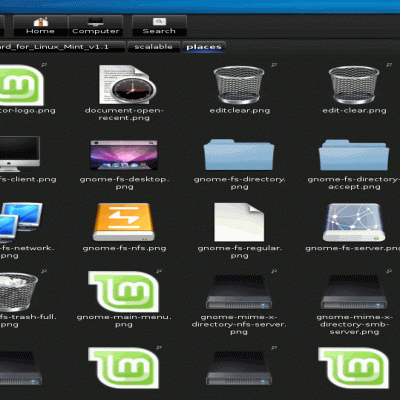Select the gnome-mime-x-directory-smb-server.png drive icon
Image resolution: width=400 pixels, height=400 pixels.
pos(354,292)
